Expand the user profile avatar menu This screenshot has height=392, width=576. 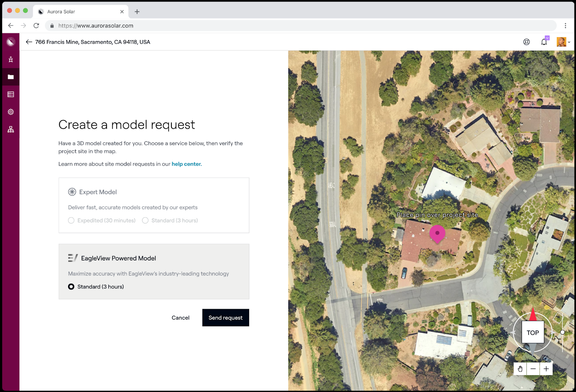point(563,42)
